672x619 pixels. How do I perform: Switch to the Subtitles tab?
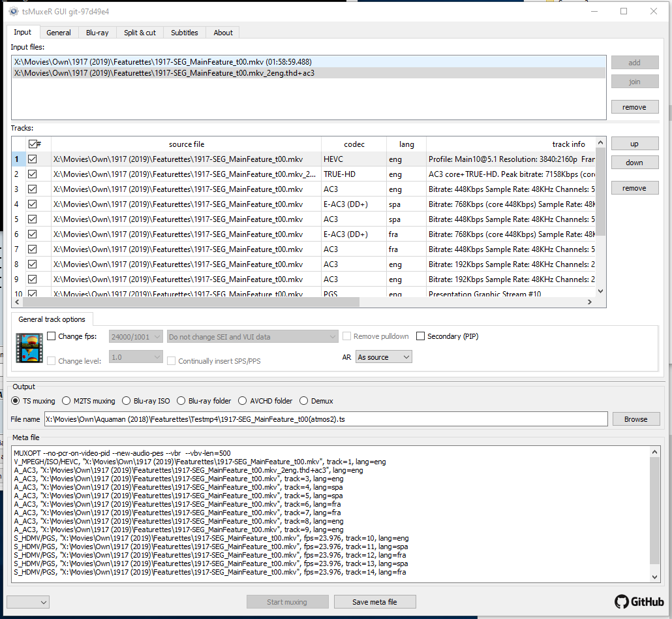coord(184,33)
